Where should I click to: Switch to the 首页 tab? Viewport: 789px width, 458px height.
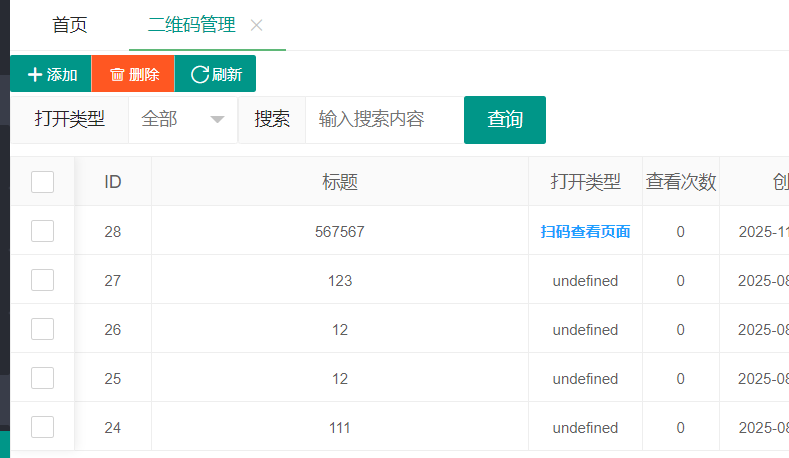(x=69, y=26)
